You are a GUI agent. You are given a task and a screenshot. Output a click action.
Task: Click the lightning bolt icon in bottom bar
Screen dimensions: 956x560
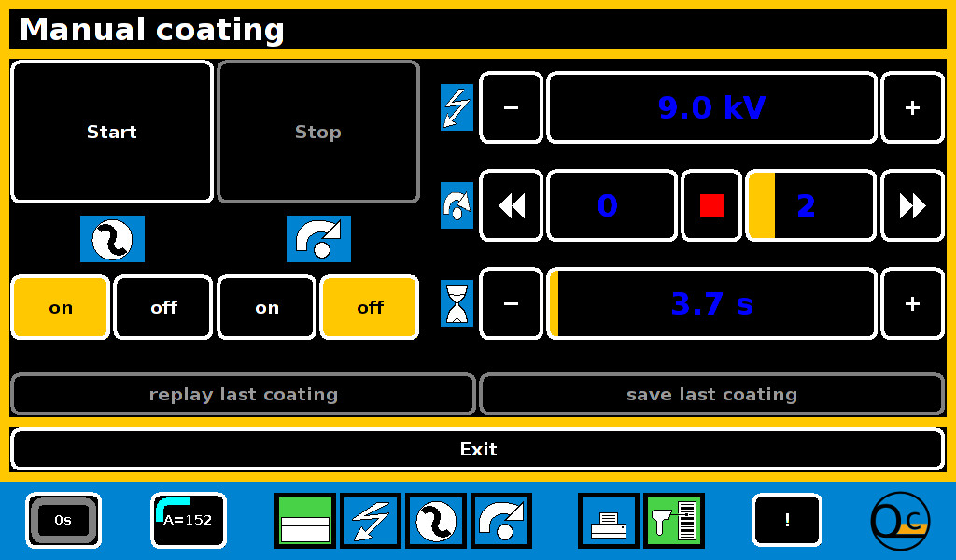371,521
